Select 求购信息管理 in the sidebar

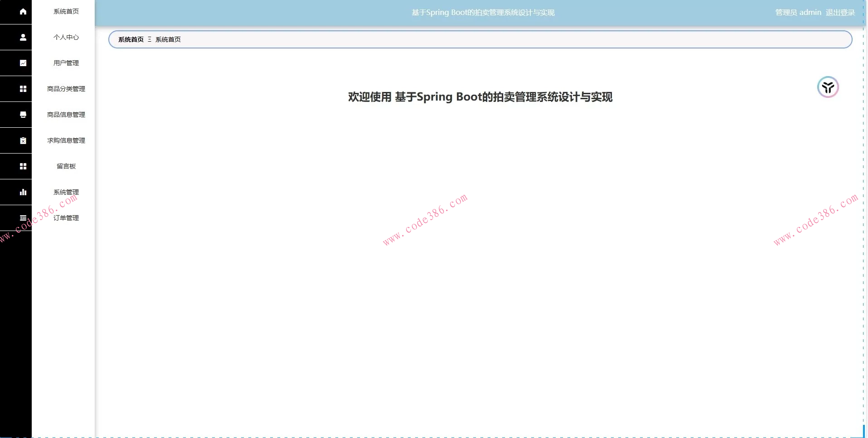pos(66,140)
